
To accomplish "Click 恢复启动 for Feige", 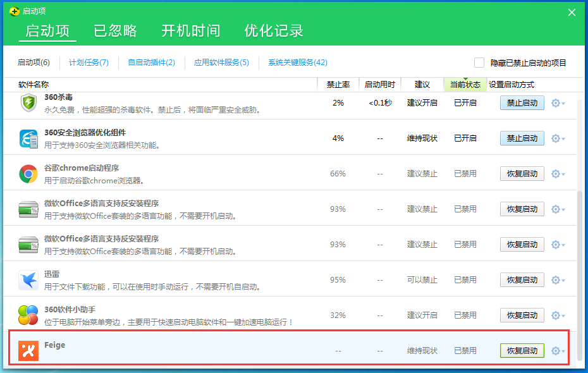I will (522, 350).
